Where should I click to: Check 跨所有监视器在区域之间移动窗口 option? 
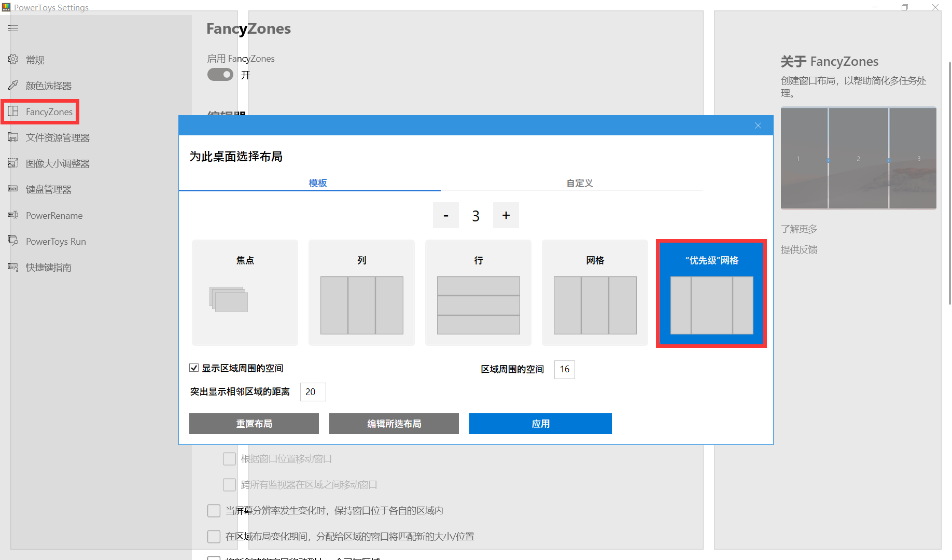point(229,485)
